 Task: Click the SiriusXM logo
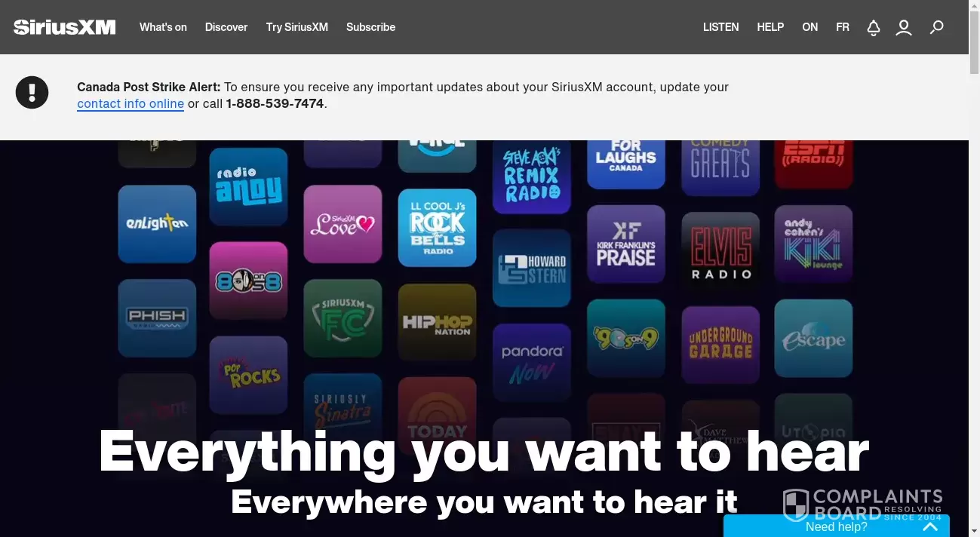point(64,26)
